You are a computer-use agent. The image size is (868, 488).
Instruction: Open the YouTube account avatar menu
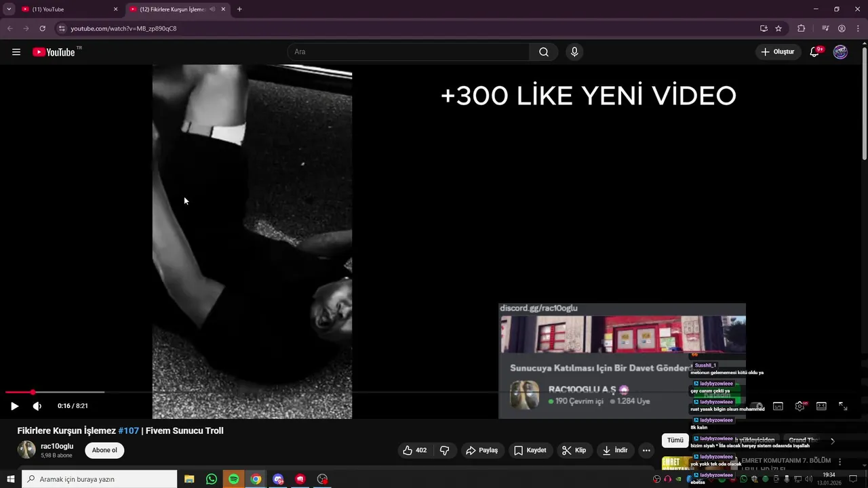point(840,52)
